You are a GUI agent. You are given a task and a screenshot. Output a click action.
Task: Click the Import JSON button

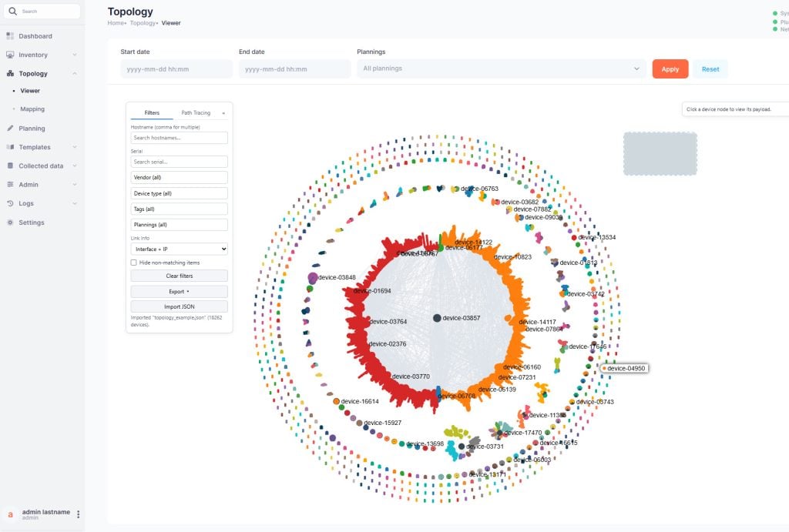(179, 306)
